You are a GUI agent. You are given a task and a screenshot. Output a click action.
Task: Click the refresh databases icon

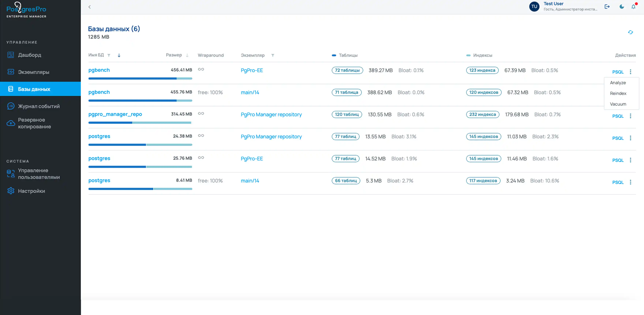(630, 32)
